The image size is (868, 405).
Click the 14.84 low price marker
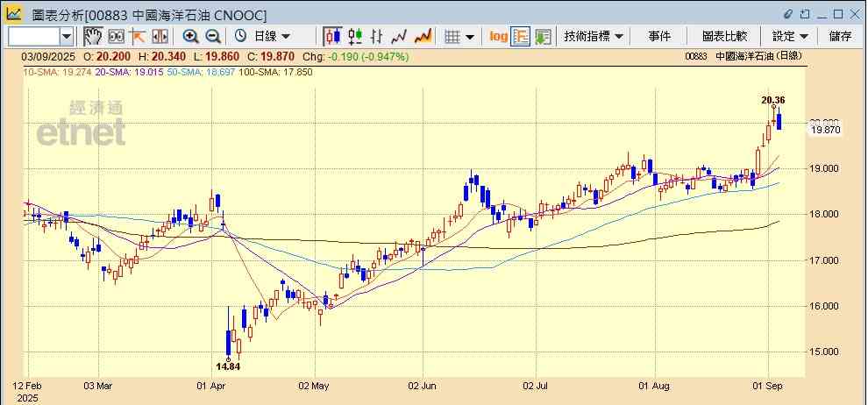[x=228, y=366]
